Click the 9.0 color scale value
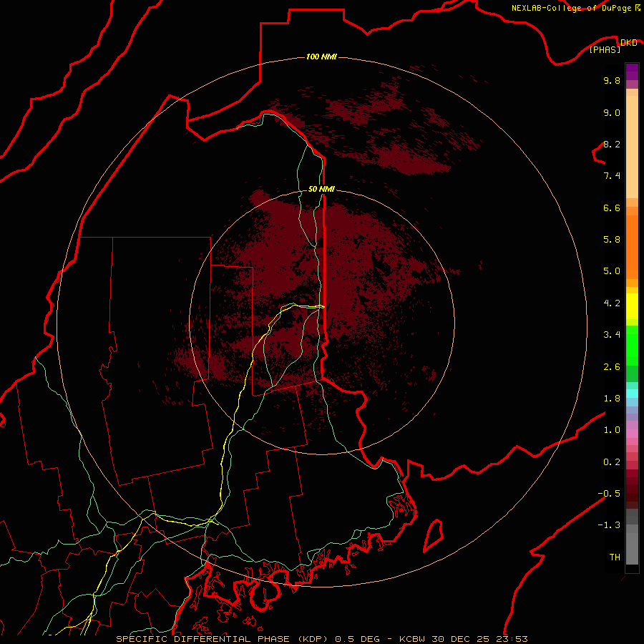Viewport: 644px width, 644px height. pos(612,112)
